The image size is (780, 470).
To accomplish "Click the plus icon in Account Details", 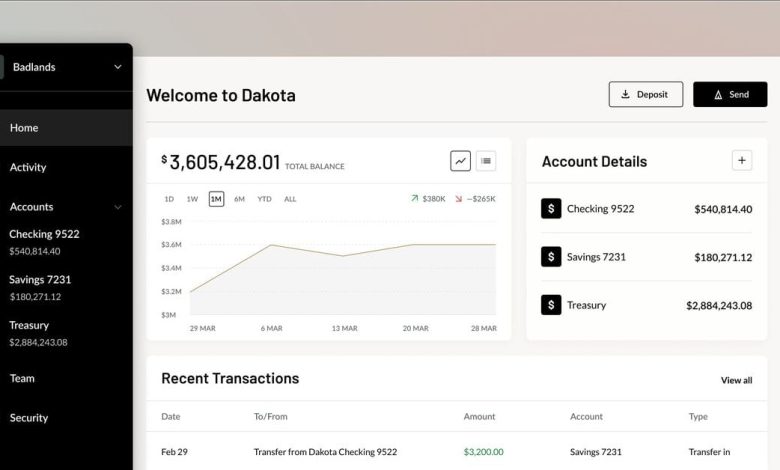I will 741,160.
